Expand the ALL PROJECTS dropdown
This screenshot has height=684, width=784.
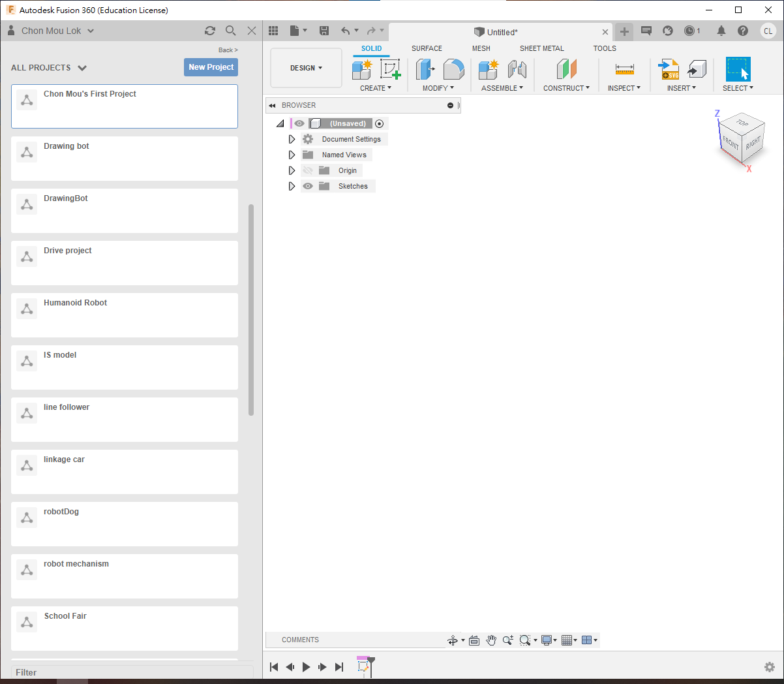pos(82,68)
